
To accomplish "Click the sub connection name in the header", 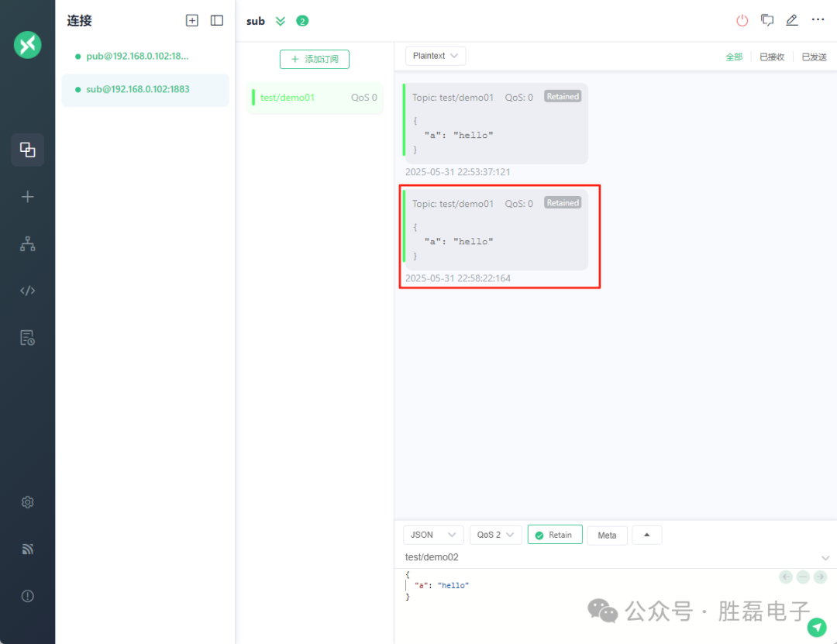I will [255, 22].
